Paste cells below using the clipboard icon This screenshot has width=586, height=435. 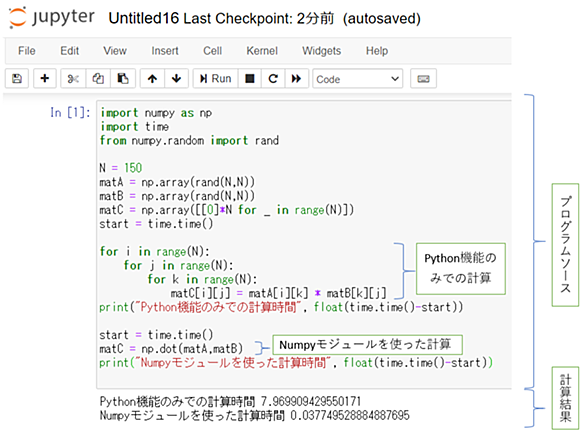click(x=123, y=78)
